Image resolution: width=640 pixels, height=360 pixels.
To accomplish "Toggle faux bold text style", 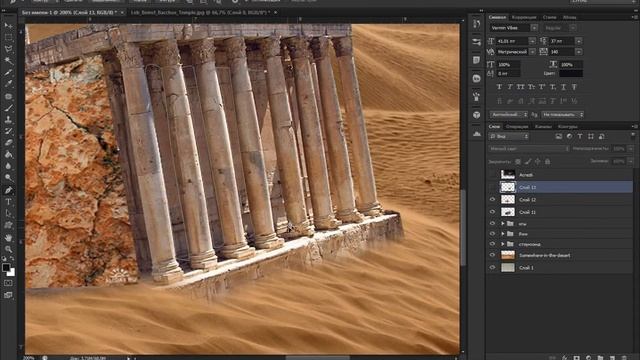I will click(499, 87).
